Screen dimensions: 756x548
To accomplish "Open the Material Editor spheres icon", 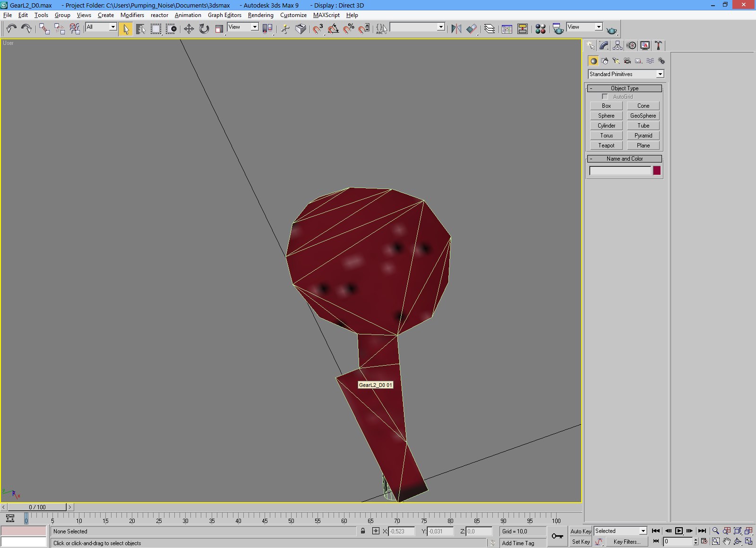I will pyautogui.click(x=541, y=29).
